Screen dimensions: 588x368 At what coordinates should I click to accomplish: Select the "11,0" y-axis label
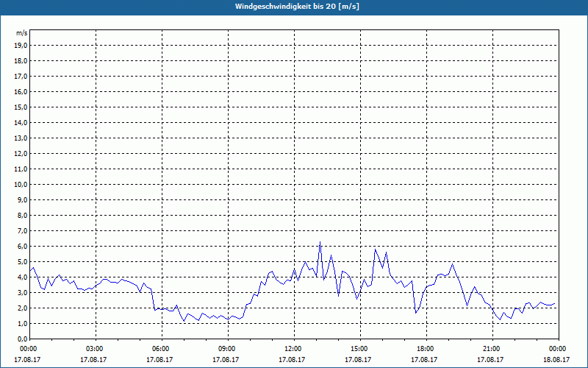[21, 169]
